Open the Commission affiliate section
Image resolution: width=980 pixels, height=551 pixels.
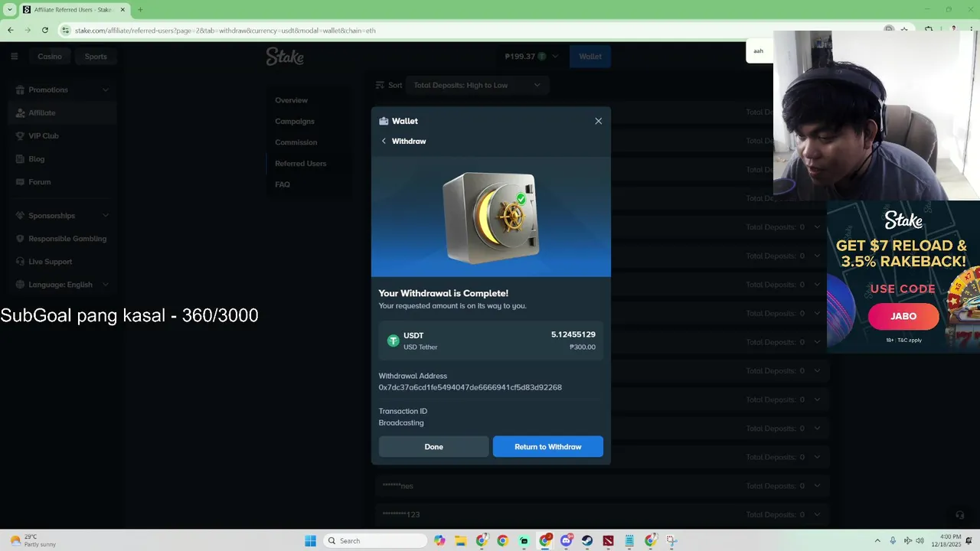pos(296,142)
